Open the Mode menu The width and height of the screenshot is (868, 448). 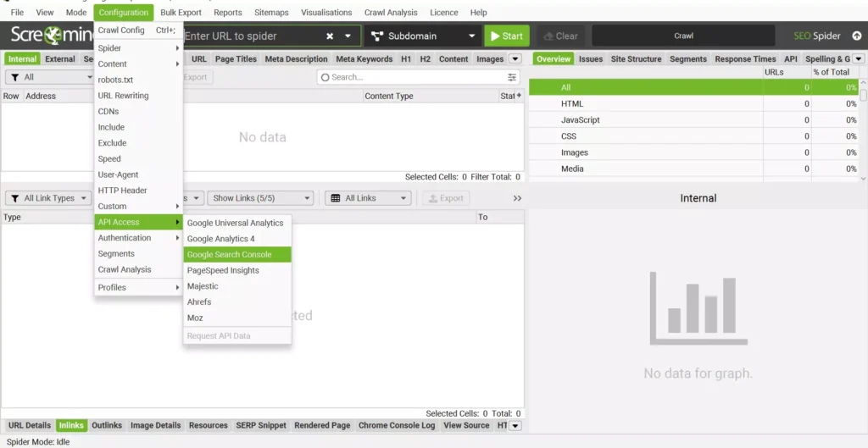click(76, 12)
